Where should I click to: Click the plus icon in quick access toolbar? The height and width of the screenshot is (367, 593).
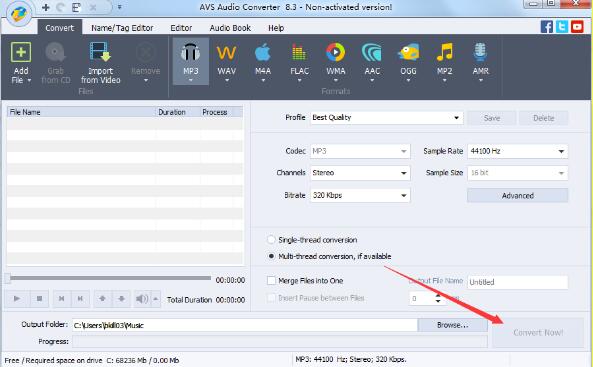[x=46, y=8]
